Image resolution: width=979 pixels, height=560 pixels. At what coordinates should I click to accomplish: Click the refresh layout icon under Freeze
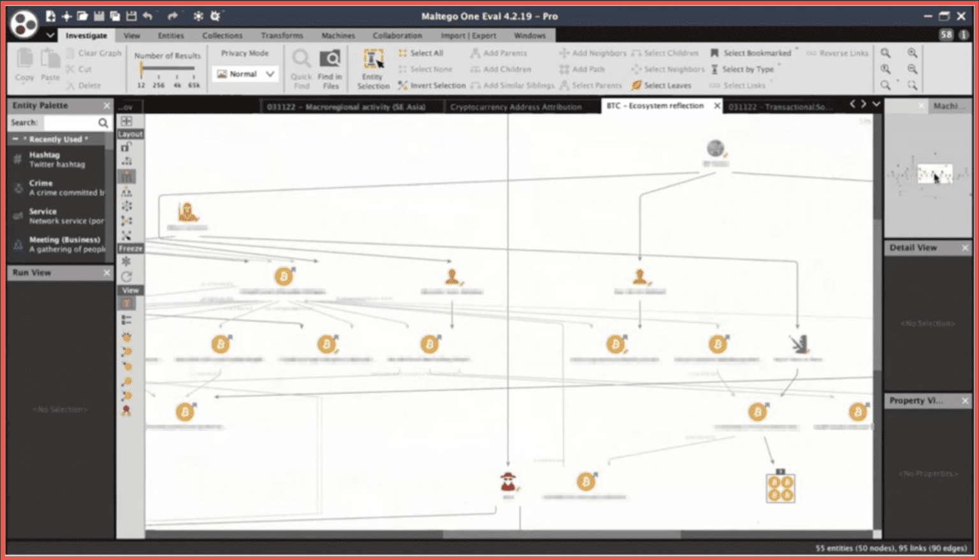[x=126, y=276]
